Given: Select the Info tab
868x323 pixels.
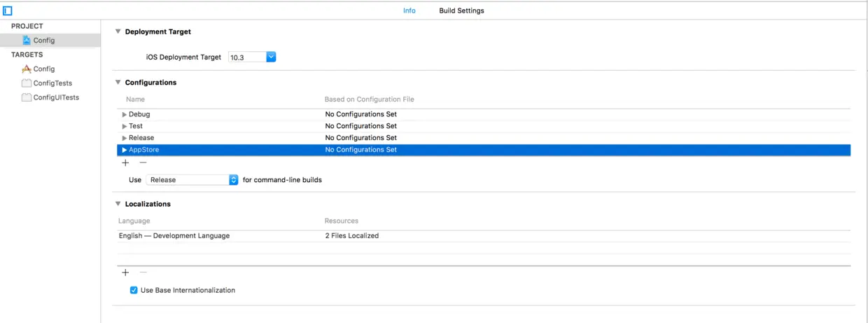Looking at the screenshot, I should click(x=409, y=11).
